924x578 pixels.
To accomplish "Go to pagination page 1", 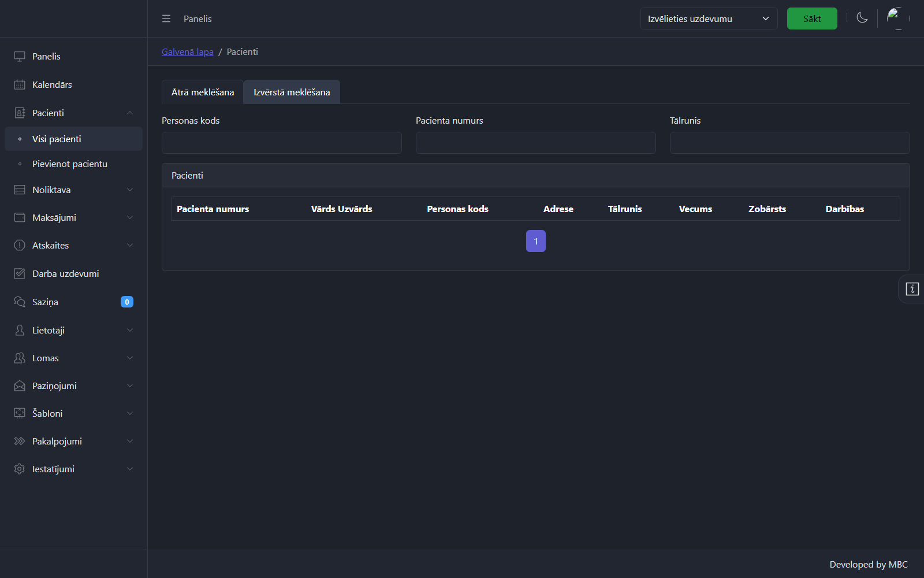I will (x=536, y=241).
